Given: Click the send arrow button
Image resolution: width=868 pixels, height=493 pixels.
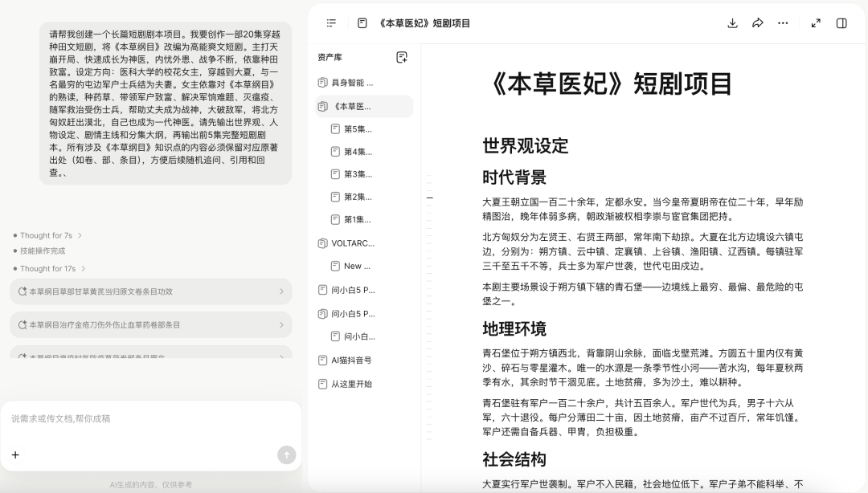Looking at the screenshot, I should (x=286, y=454).
